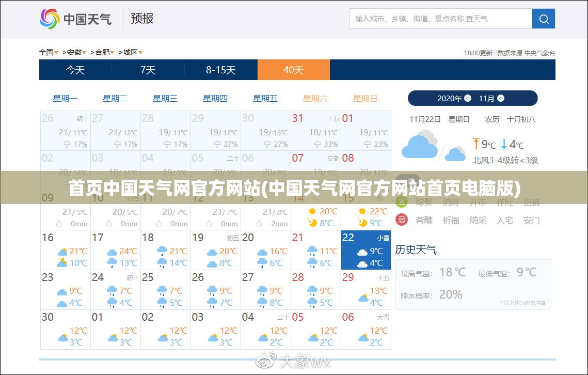Select the 40天 forecast tab
Screen dimensions: 588x375
294,70
